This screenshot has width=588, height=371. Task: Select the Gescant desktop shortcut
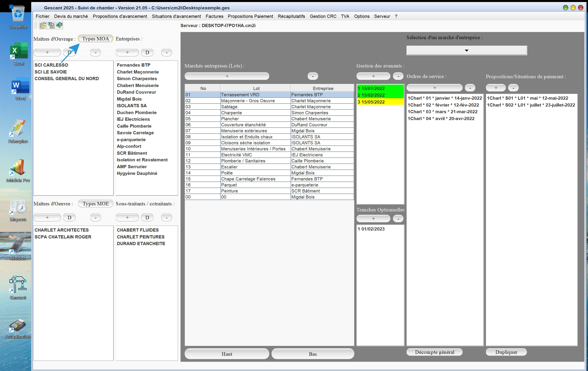coord(18,288)
